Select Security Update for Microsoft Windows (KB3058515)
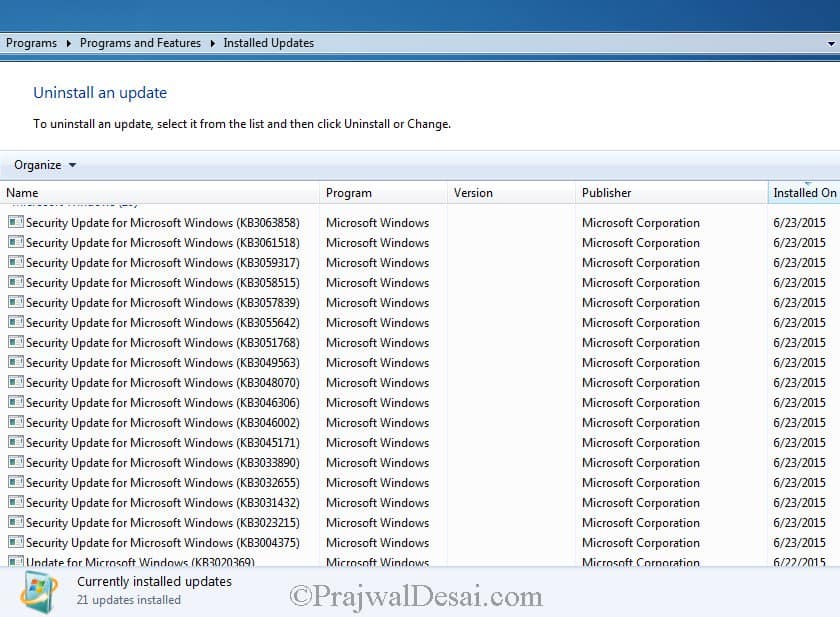This screenshot has width=840, height=617. [x=163, y=282]
